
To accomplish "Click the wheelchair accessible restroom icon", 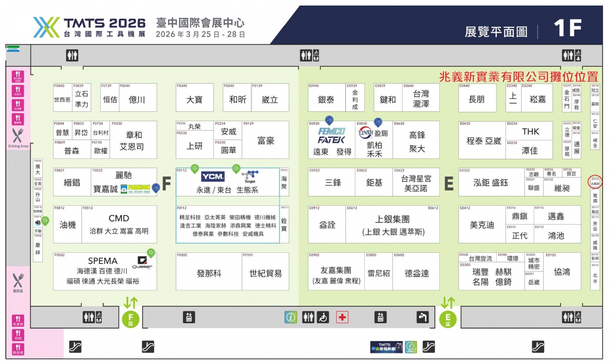I will coord(323,317).
